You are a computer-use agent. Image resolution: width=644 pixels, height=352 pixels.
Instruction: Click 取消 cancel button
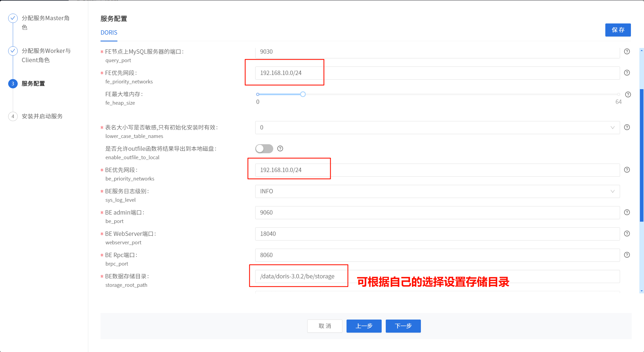tap(325, 326)
